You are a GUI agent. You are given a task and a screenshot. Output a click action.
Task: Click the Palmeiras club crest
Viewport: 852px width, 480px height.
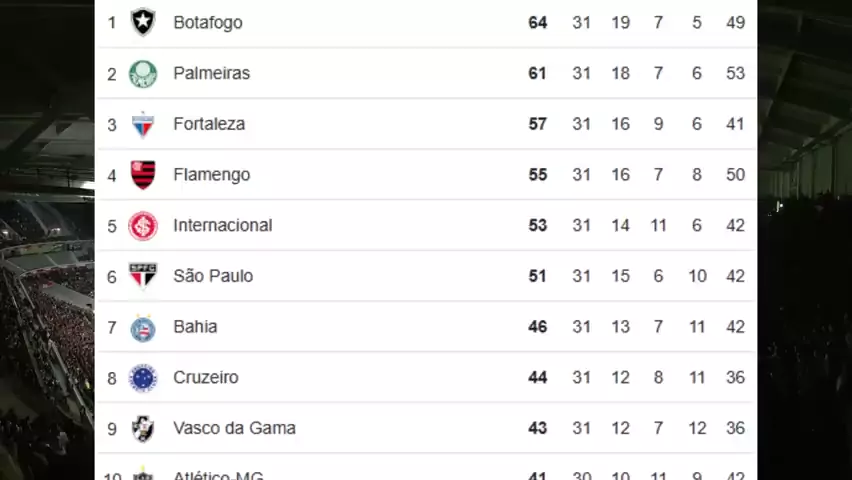(x=143, y=73)
